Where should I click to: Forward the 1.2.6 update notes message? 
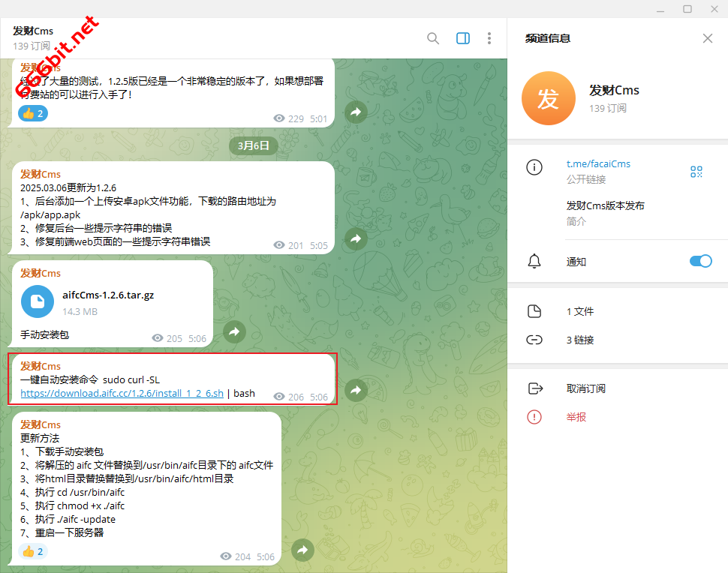click(356, 238)
